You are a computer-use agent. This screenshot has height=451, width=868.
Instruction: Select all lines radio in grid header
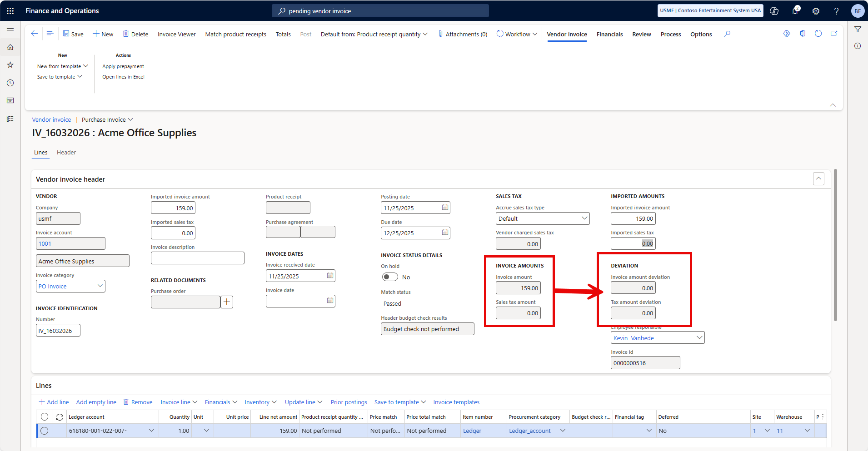coord(45,417)
